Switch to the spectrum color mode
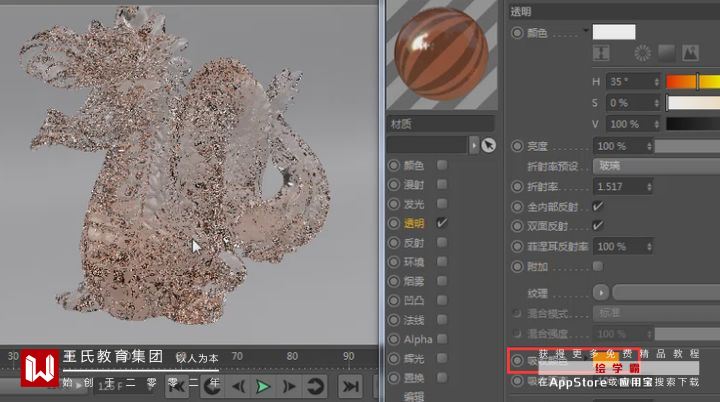 coord(666,53)
